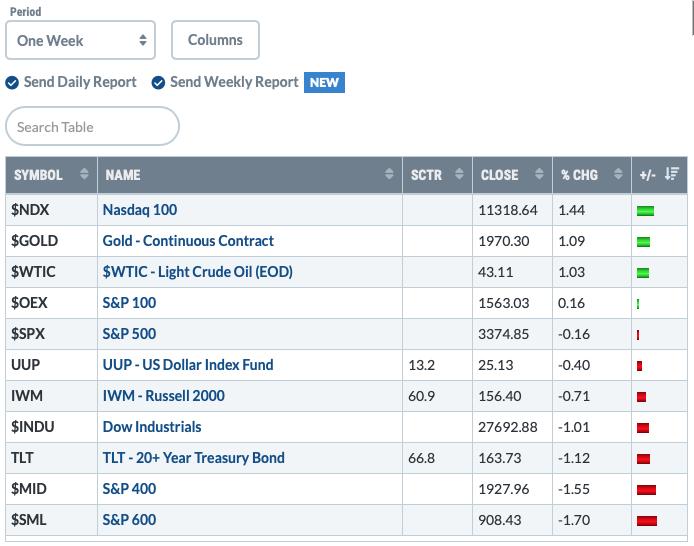Image resolution: width=694 pixels, height=546 pixels.
Task: Sort table by NAME column arrows
Action: tap(389, 174)
